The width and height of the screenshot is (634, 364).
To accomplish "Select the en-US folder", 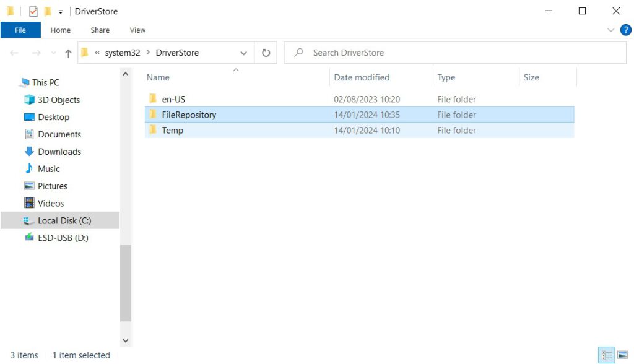I will click(x=359, y=99).
